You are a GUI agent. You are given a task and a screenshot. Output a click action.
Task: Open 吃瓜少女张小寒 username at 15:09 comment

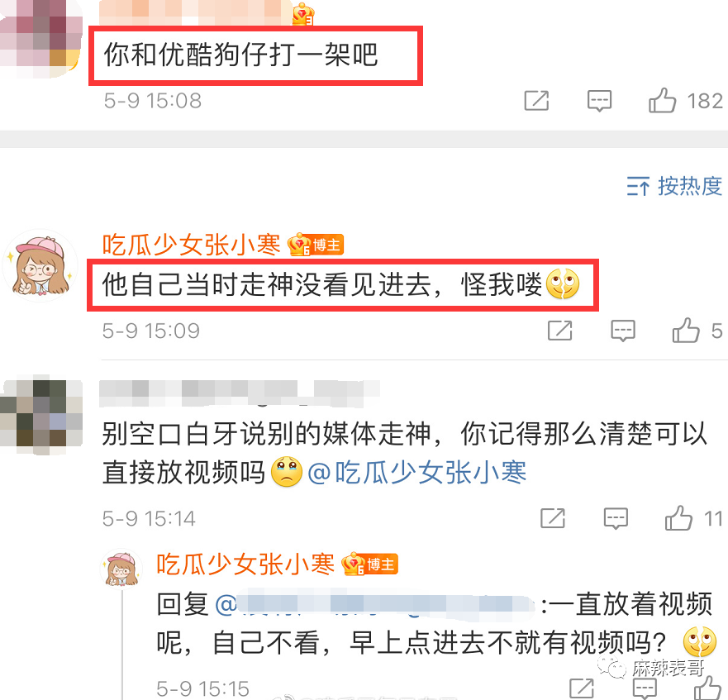[x=191, y=245]
